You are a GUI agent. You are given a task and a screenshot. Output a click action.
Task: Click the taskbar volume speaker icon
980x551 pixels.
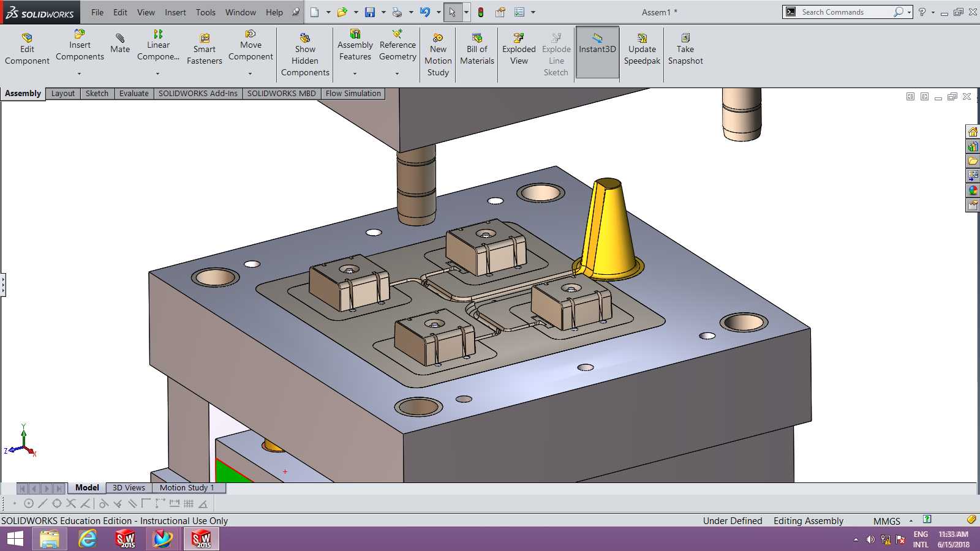point(870,539)
